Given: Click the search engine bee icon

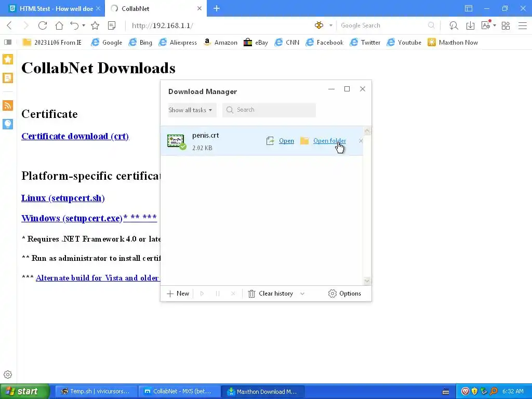Looking at the screenshot, I should 319,25.
